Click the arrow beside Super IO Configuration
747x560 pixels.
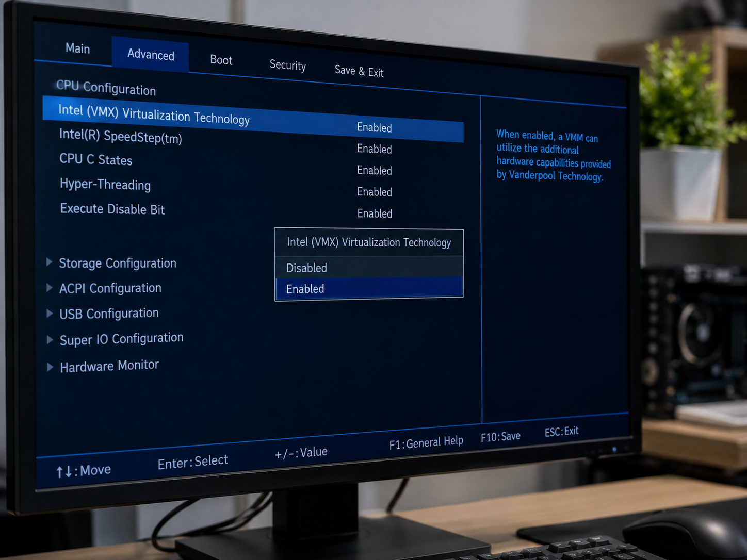click(x=50, y=339)
